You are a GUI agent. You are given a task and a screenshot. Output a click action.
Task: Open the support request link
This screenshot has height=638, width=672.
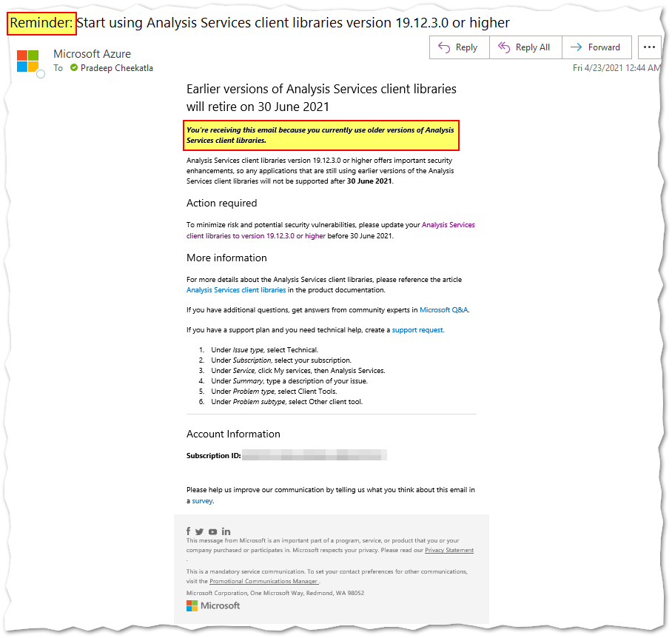click(x=417, y=330)
